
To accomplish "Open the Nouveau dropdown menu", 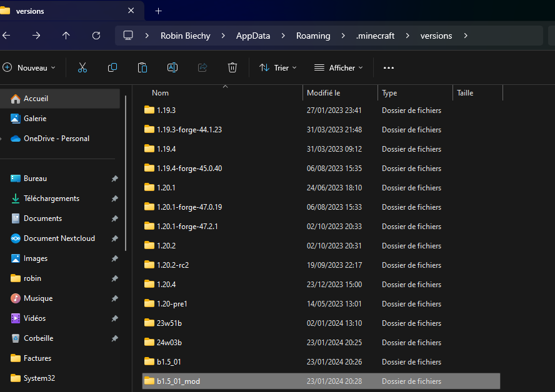I will pyautogui.click(x=29, y=67).
